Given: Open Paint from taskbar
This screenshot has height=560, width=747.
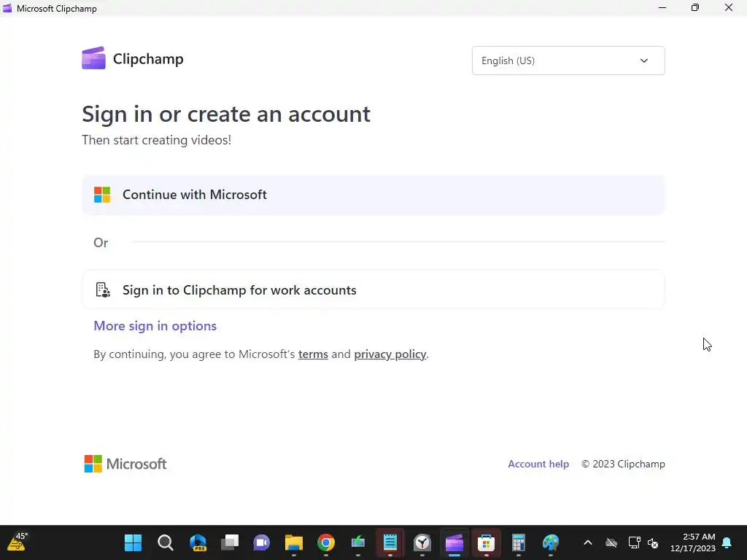Looking at the screenshot, I should point(550,542).
